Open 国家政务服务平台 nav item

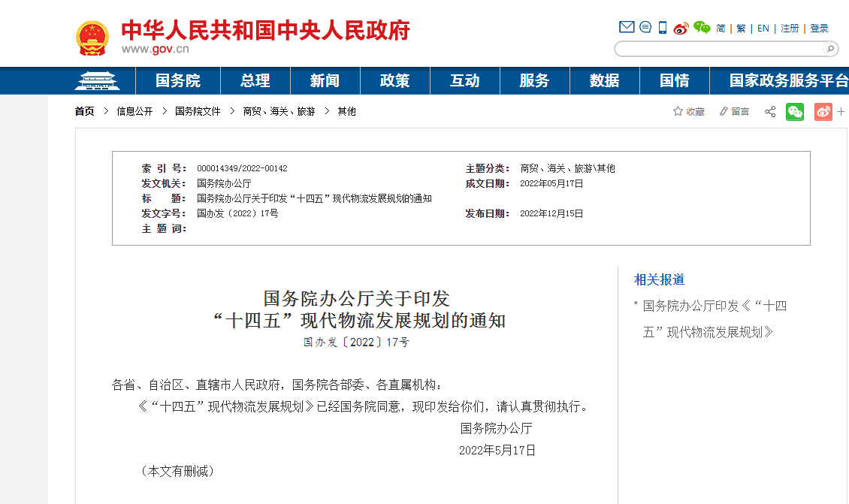pyautogui.click(x=788, y=80)
